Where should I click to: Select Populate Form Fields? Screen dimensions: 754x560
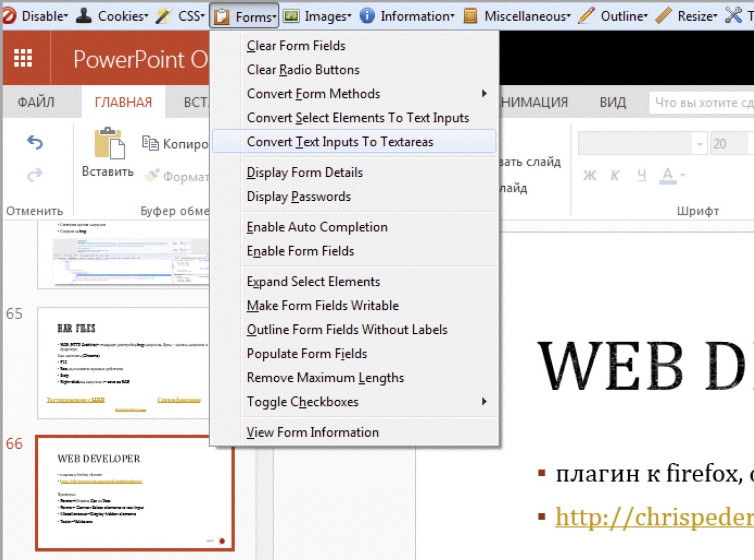tap(354, 354)
